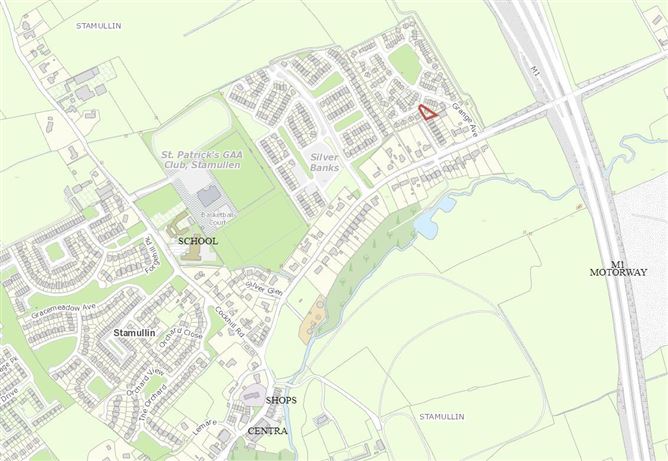Select the STAMULLIN label at top left
The height and width of the screenshot is (461, 668).
tap(98, 26)
